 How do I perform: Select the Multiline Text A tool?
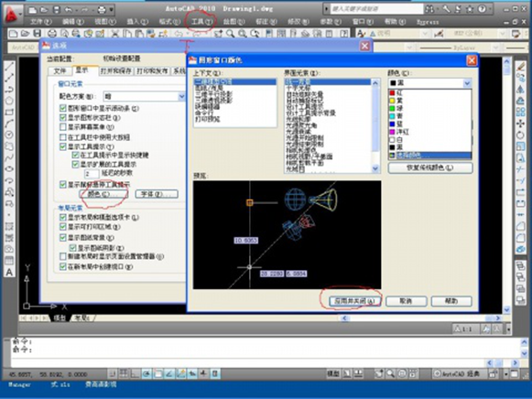pos(9,272)
